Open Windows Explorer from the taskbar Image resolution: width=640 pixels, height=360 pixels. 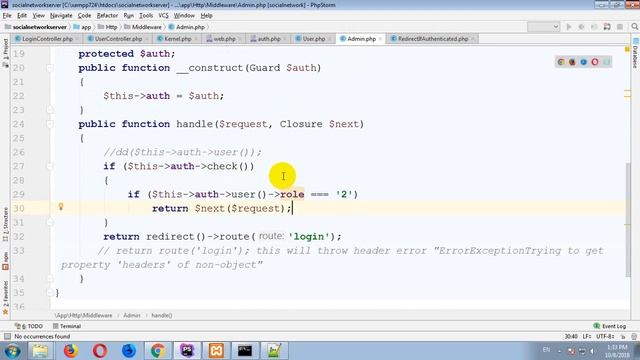(x=40, y=351)
